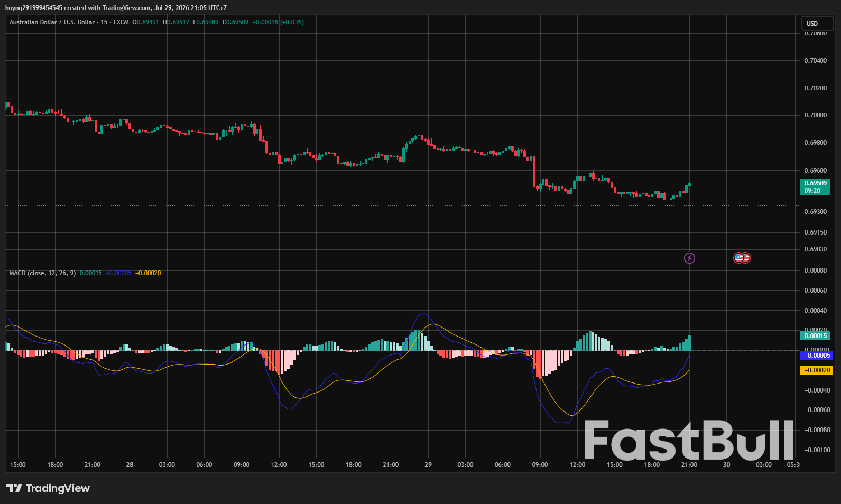Click the FXCM exchange label in header

pos(121,22)
